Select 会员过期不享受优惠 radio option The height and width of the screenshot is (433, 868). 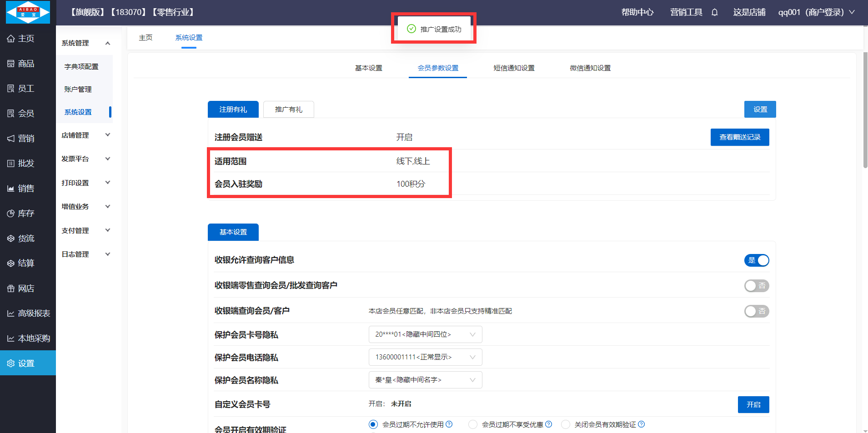click(473, 424)
